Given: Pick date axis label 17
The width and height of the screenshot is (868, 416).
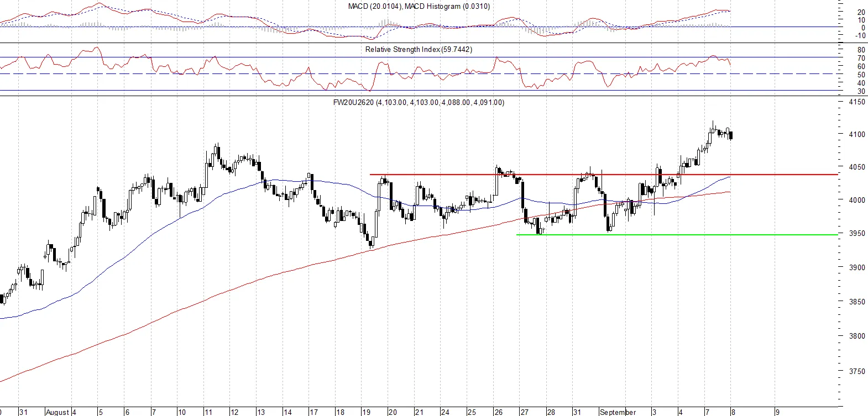Looking at the screenshot, I should pyautogui.click(x=313, y=412).
